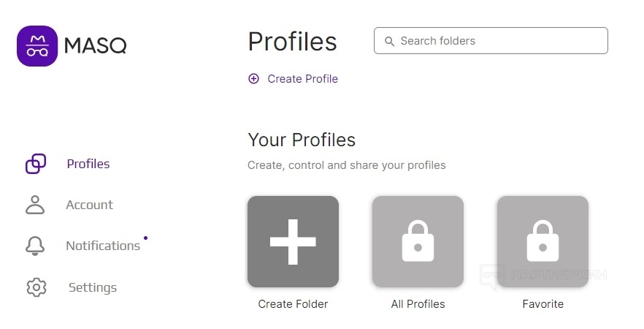Click the plus tile for Create Folder
The image size is (644, 329).
pyautogui.click(x=293, y=241)
